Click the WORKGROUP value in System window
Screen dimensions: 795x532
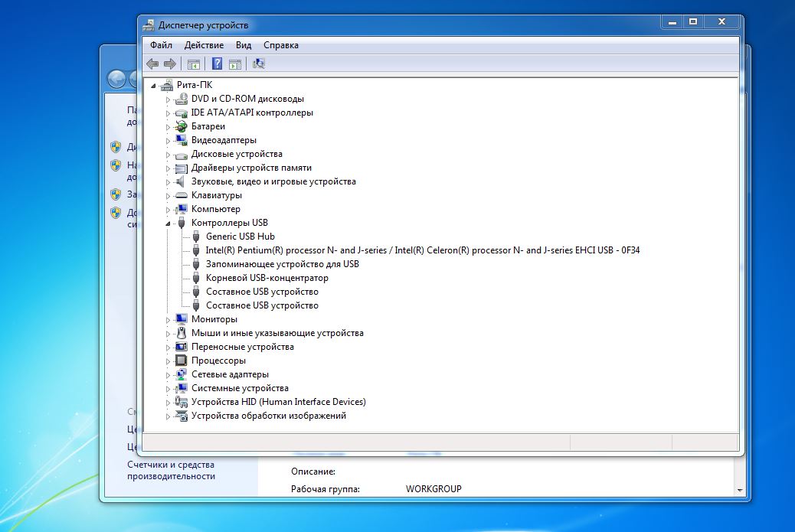point(433,489)
